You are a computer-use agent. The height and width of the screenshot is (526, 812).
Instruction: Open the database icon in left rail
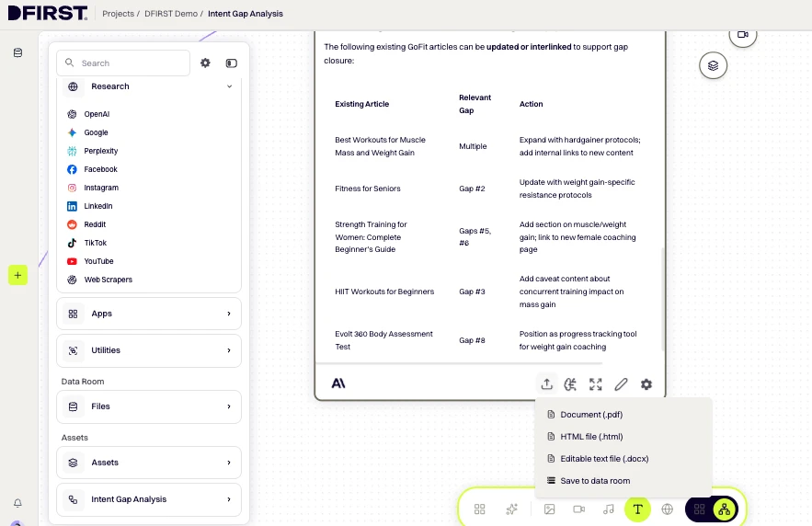point(17,52)
